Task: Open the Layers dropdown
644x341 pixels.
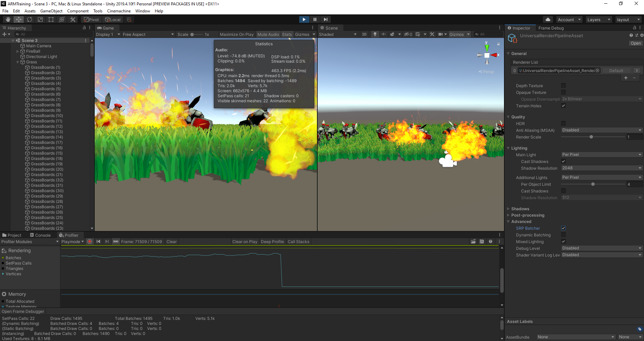Action: tap(598, 19)
